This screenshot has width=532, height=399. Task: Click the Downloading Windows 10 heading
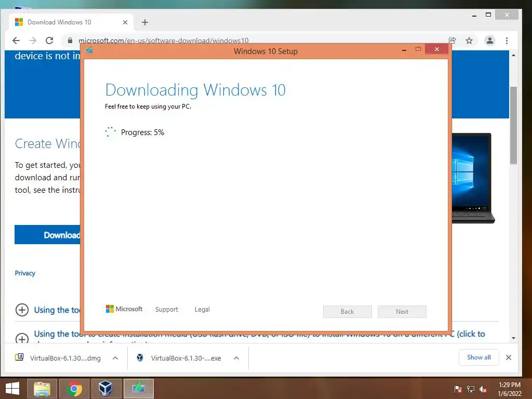[195, 90]
